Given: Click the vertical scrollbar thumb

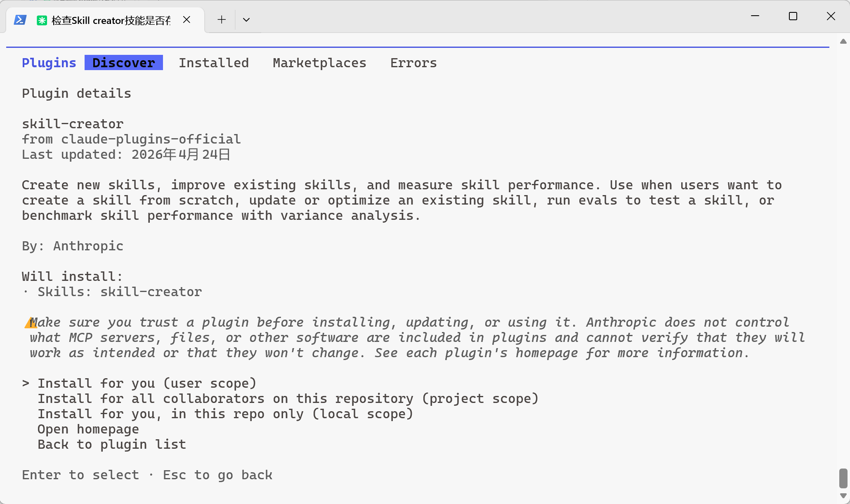Looking at the screenshot, I should 843,478.
